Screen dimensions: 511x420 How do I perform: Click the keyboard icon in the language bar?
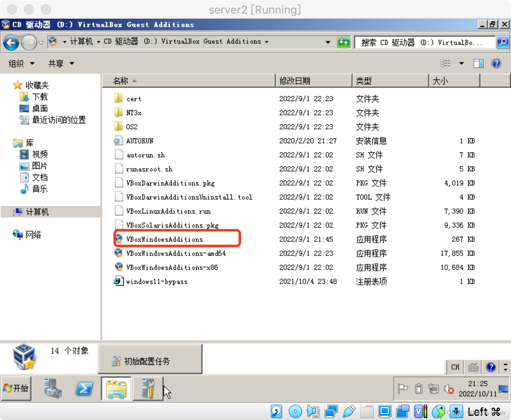coord(474,367)
